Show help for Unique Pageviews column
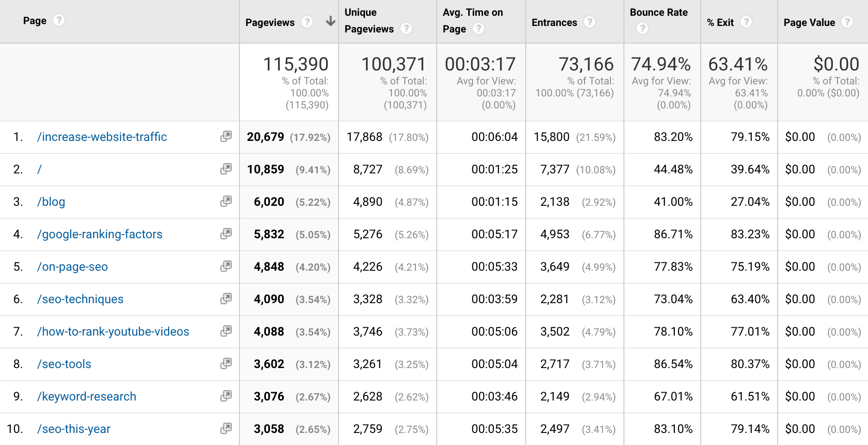This screenshot has width=868, height=445. pyautogui.click(x=406, y=29)
